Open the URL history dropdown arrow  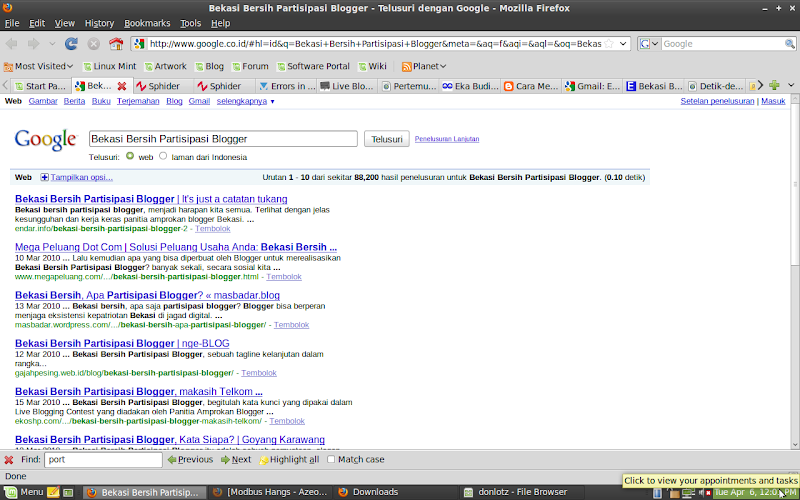click(623, 44)
